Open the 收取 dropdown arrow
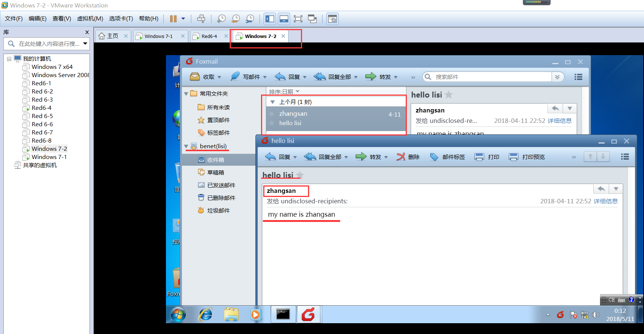This screenshot has height=334, width=644. click(219, 77)
